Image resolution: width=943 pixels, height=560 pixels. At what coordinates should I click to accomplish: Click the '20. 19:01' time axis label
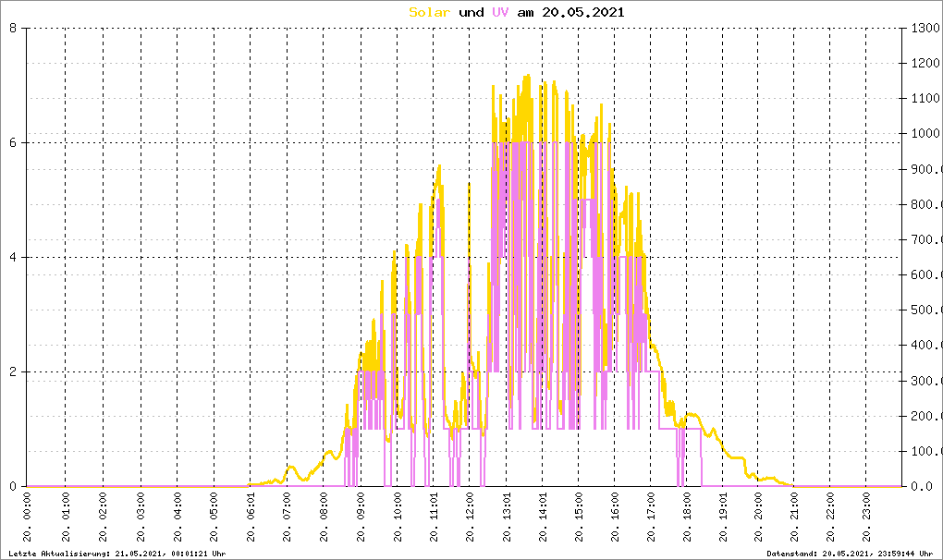pos(723,517)
